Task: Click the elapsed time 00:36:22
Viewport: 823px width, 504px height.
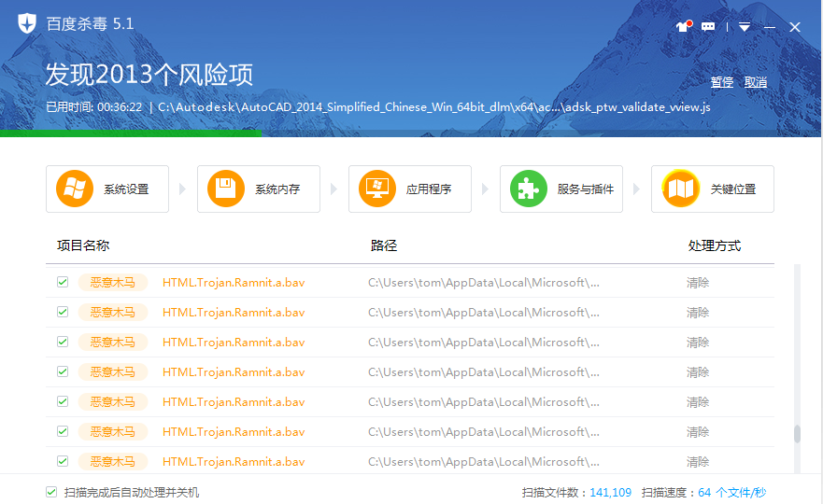Action: [120, 107]
